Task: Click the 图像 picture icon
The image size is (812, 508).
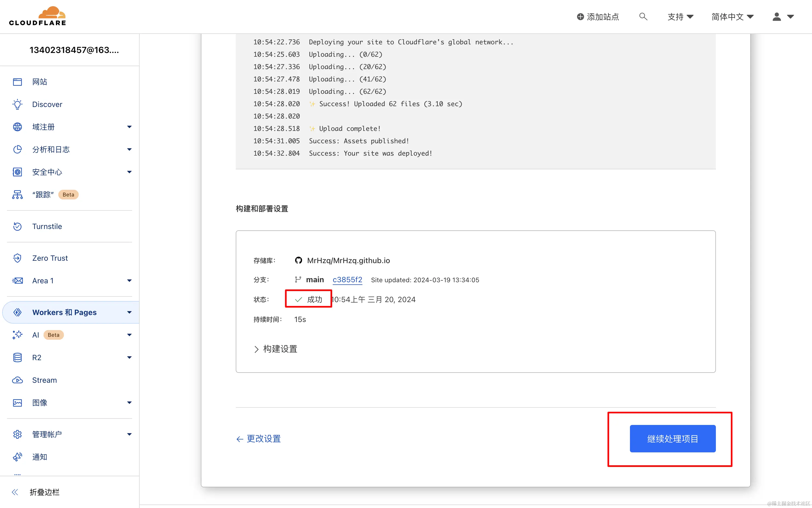Action: [x=17, y=403]
